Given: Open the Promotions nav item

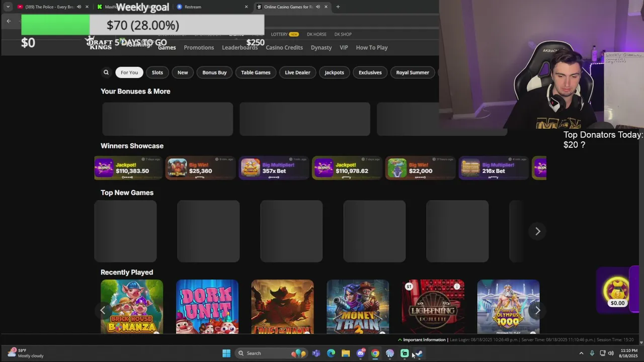Looking at the screenshot, I should tap(199, 47).
